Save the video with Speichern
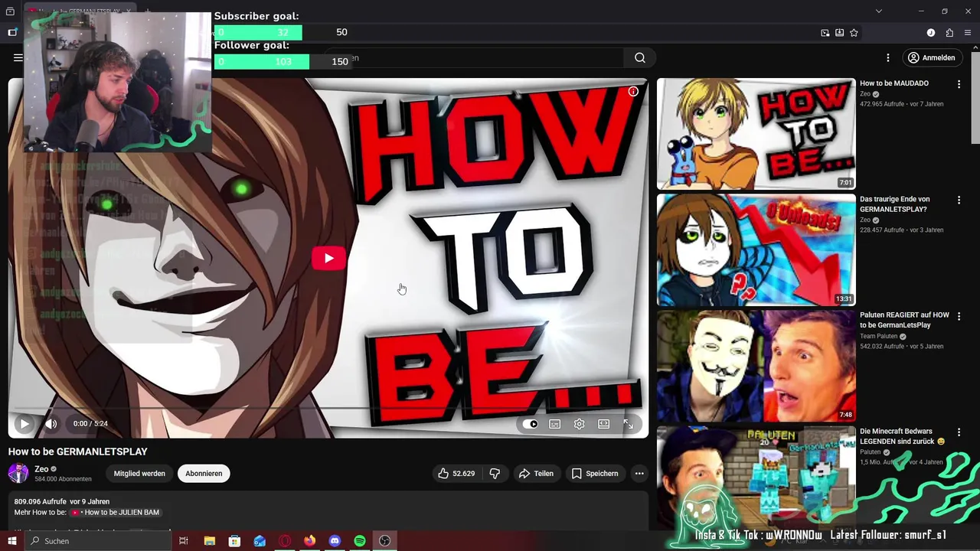The height and width of the screenshot is (551, 980). click(595, 474)
